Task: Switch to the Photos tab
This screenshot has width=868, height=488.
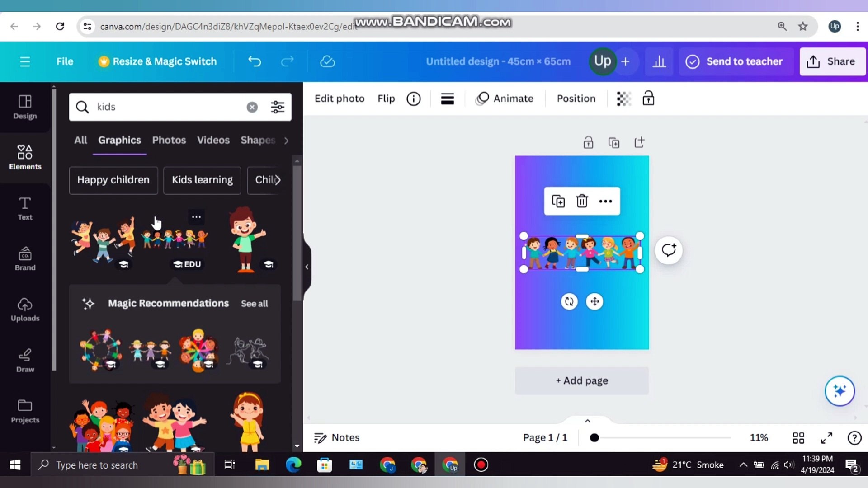Action: click(x=169, y=140)
